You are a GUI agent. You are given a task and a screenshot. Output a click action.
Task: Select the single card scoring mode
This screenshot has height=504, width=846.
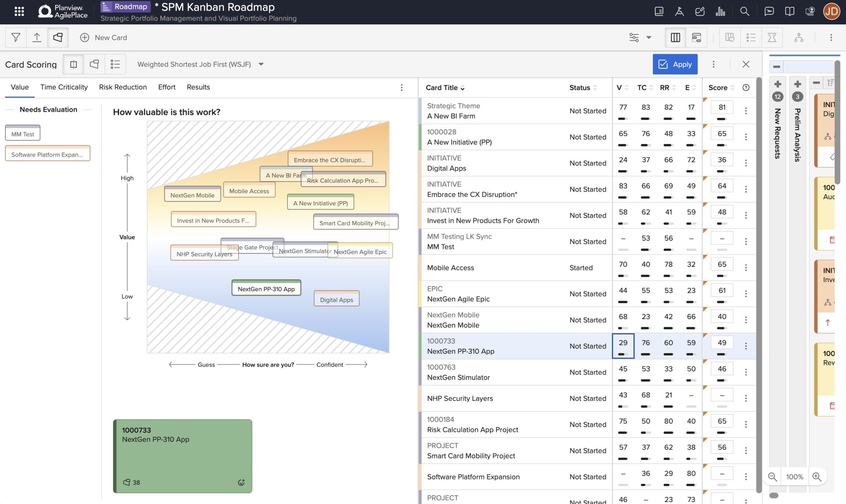pos(73,64)
